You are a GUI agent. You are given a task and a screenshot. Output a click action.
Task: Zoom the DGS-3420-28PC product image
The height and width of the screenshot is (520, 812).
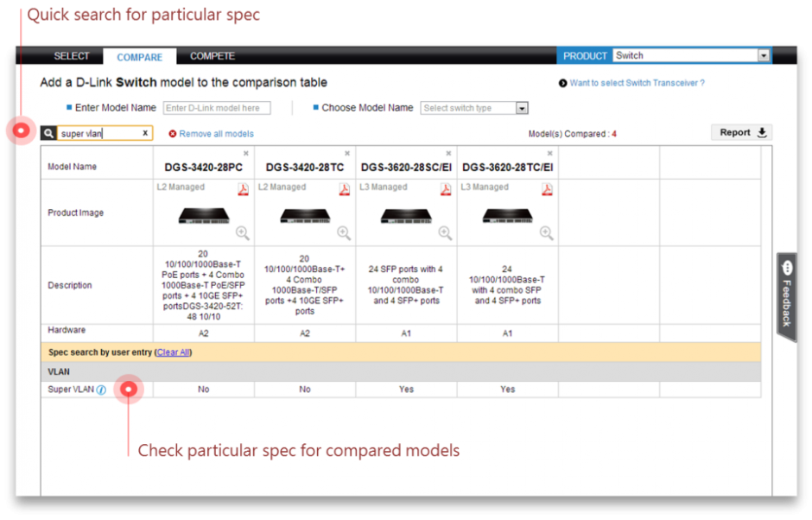(x=243, y=233)
